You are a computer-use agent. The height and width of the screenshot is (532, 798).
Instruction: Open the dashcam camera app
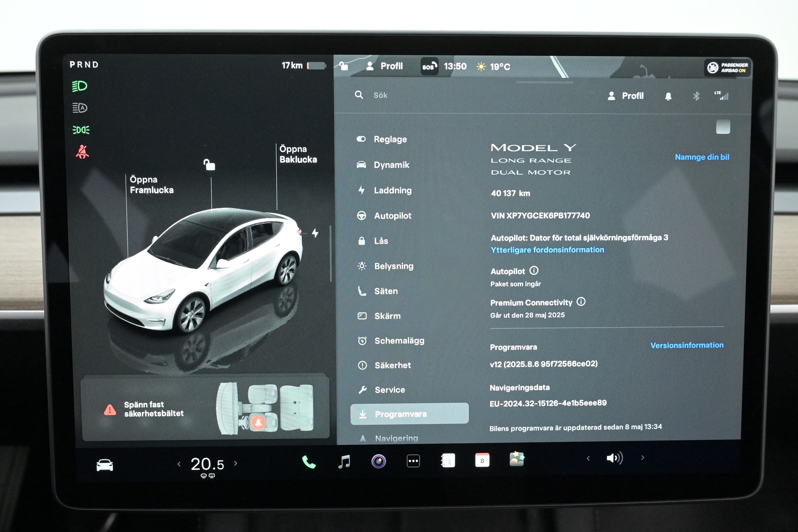click(379, 461)
